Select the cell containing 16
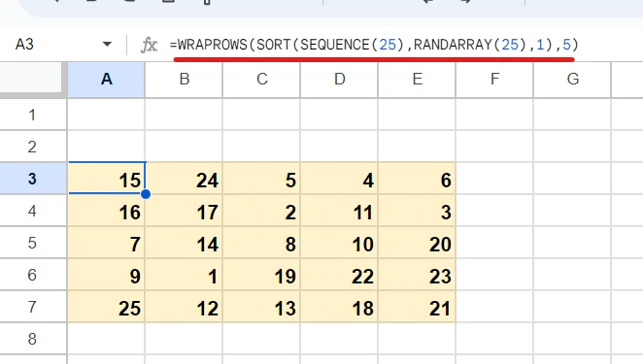643x364 pixels. point(107,211)
